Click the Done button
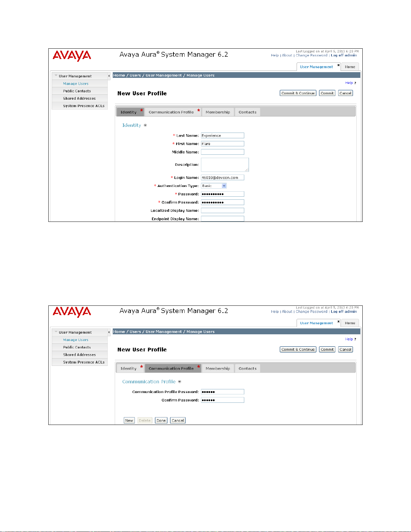The image size is (411, 532). [161, 421]
